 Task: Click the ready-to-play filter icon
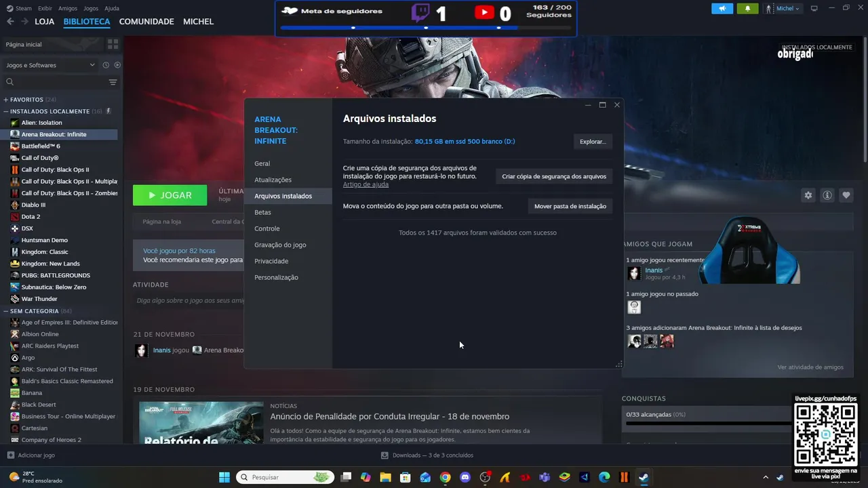pyautogui.click(x=117, y=65)
